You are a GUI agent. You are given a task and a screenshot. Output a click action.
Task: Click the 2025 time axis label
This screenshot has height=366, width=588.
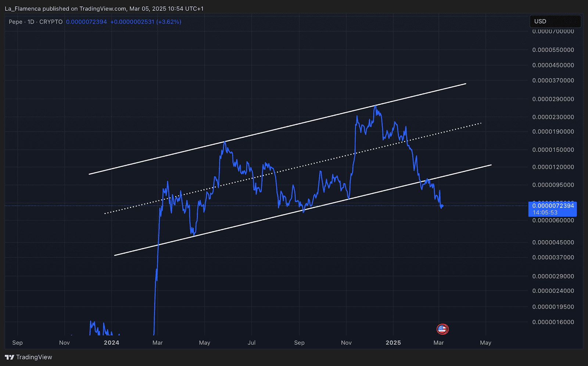tap(393, 343)
